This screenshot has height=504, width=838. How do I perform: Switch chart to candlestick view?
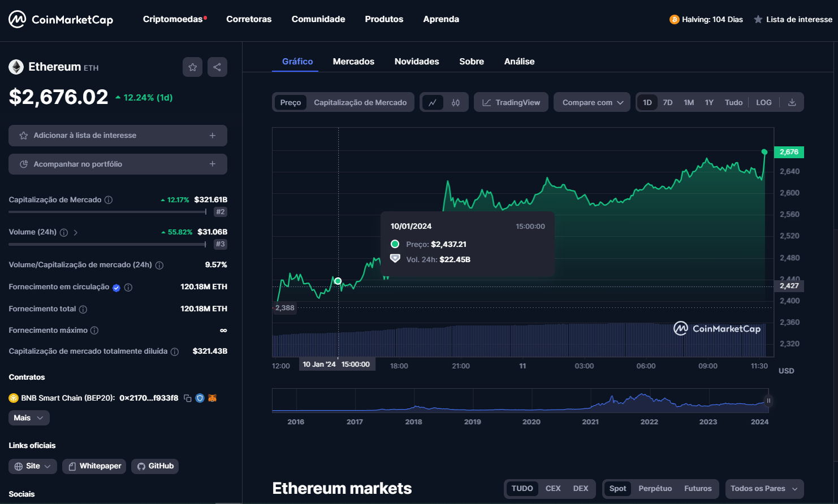(456, 102)
